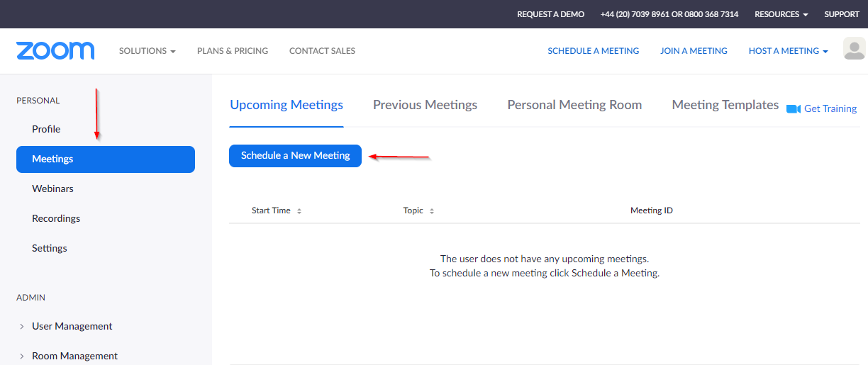Expand Room Management section
Screen dimensions: 868x365
point(23,356)
